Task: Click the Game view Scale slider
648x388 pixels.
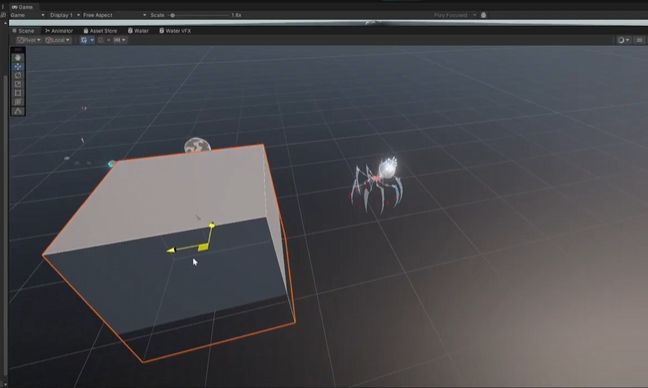Action: pyautogui.click(x=199, y=15)
